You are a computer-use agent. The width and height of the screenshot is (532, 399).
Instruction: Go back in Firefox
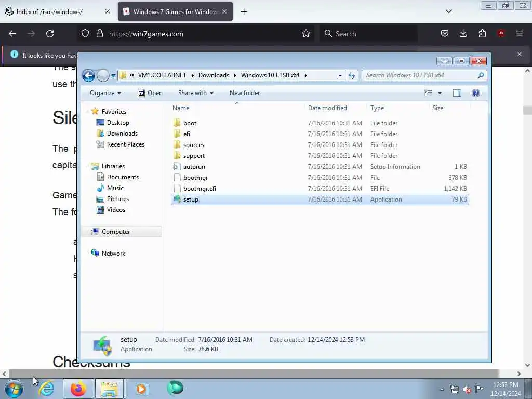(12, 34)
